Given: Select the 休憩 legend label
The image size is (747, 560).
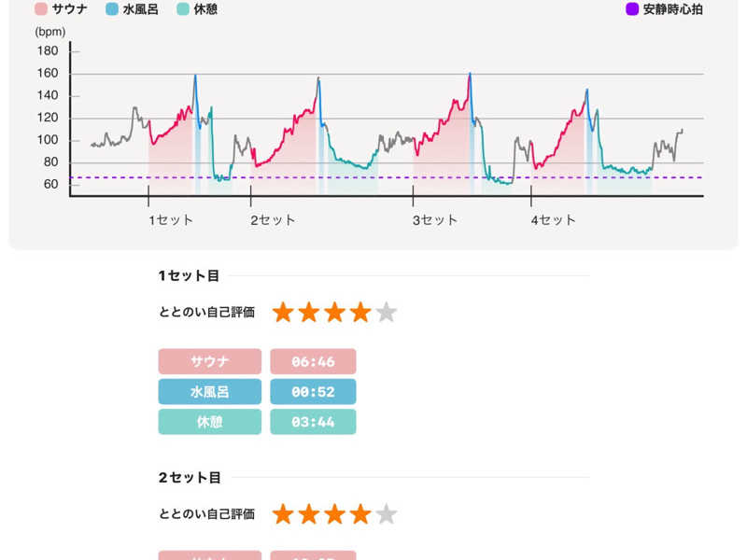Looking at the screenshot, I should tap(205, 9).
